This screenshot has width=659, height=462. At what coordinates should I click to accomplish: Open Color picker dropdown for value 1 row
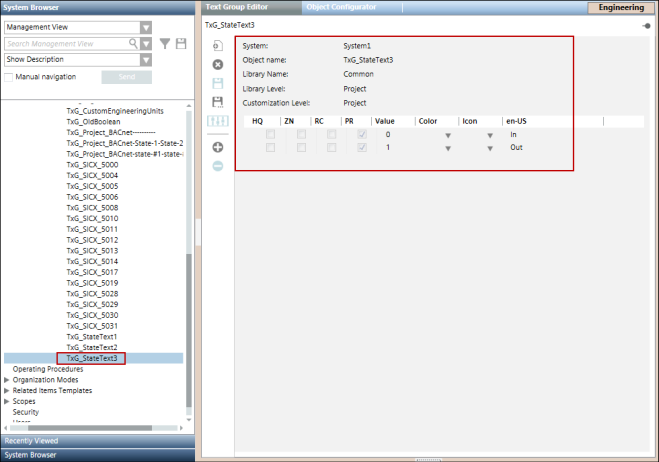pyautogui.click(x=448, y=149)
